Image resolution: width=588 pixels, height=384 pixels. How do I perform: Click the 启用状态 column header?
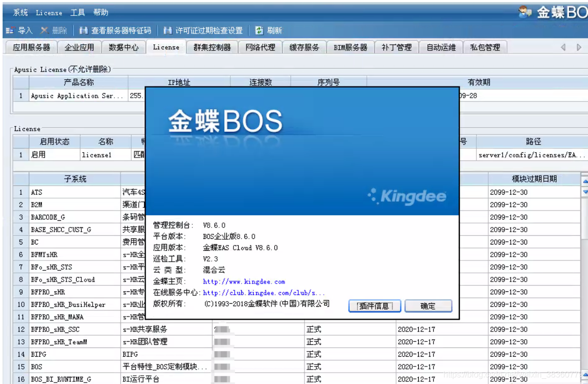pyautogui.click(x=55, y=142)
